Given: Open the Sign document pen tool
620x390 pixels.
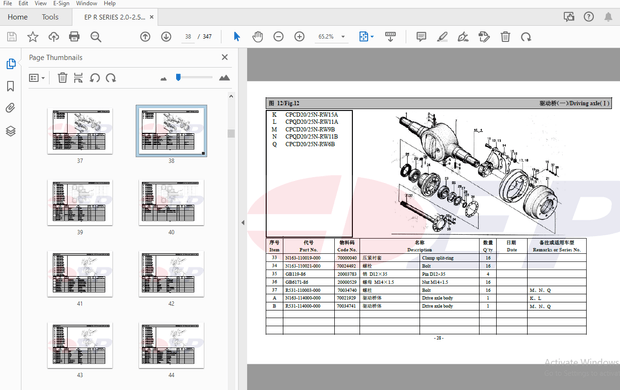Looking at the screenshot, I should point(463,37).
